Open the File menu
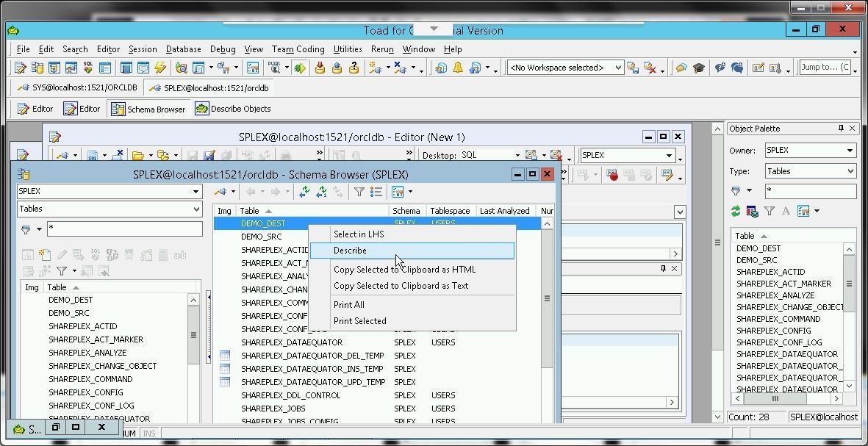 pyautogui.click(x=24, y=49)
